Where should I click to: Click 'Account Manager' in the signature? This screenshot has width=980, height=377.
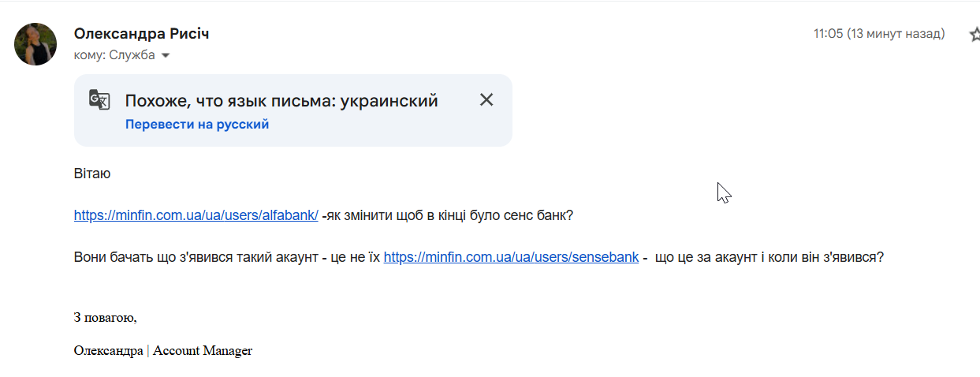[x=203, y=351]
